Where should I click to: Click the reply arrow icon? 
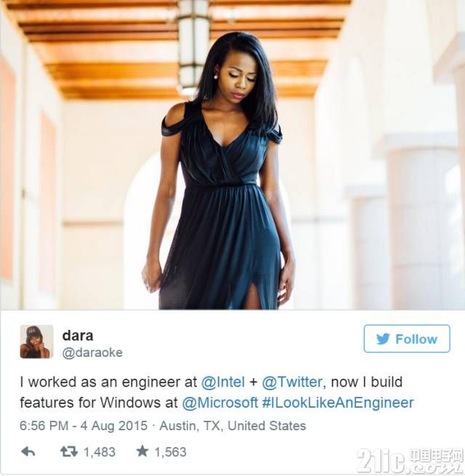click(x=28, y=452)
